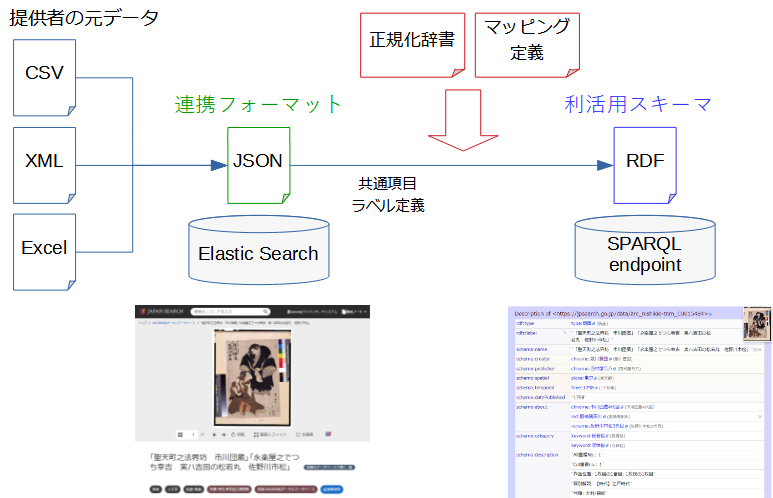Click the artwork thumbnail in the RDF description

pyautogui.click(x=757, y=324)
